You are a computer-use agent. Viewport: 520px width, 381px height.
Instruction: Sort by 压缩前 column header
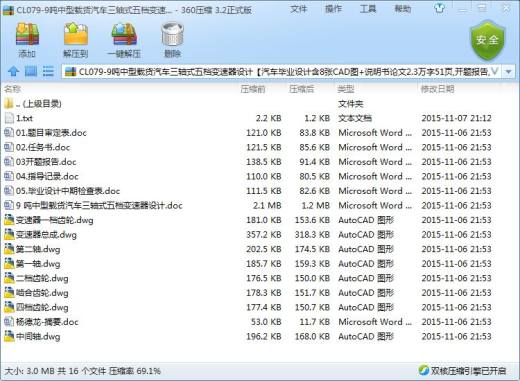[x=253, y=89]
